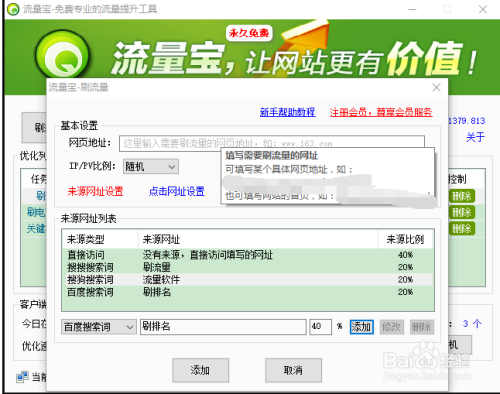Open the 新手帮助教程 link
The width and height of the screenshot is (500, 394).
(287, 112)
